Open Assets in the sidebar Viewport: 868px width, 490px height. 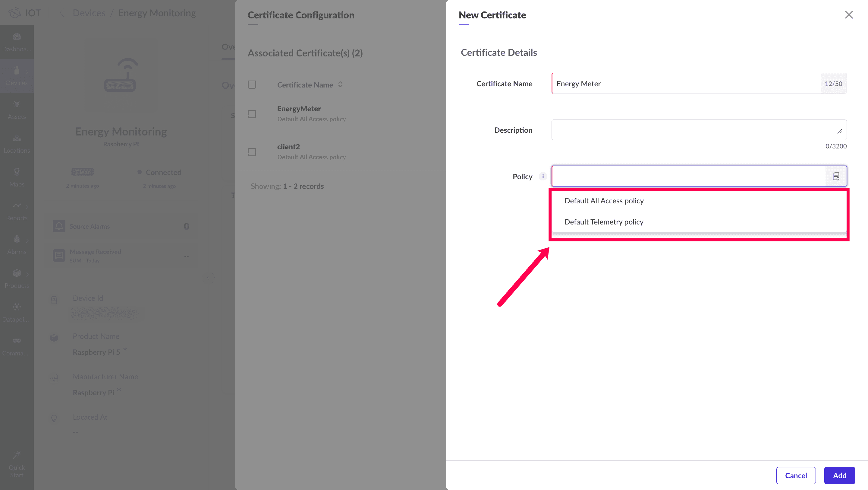[17, 110]
